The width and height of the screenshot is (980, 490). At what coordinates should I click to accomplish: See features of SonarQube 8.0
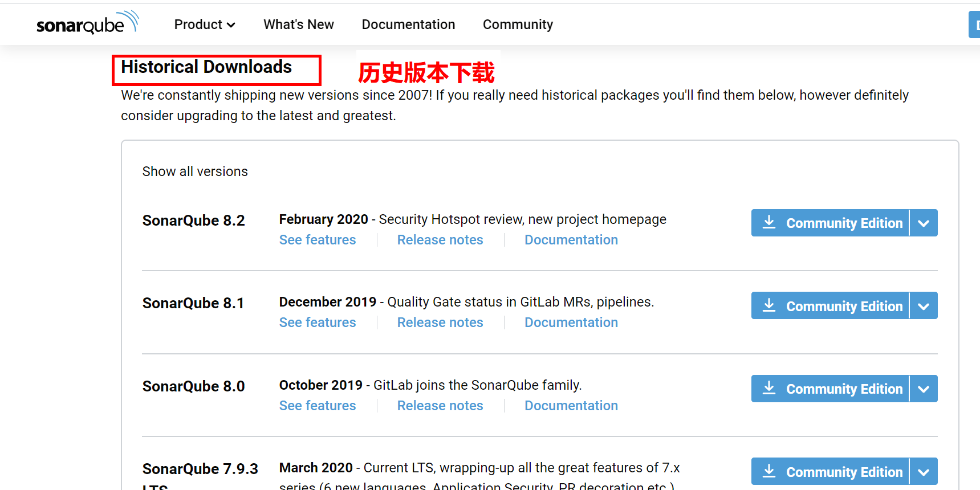point(318,406)
